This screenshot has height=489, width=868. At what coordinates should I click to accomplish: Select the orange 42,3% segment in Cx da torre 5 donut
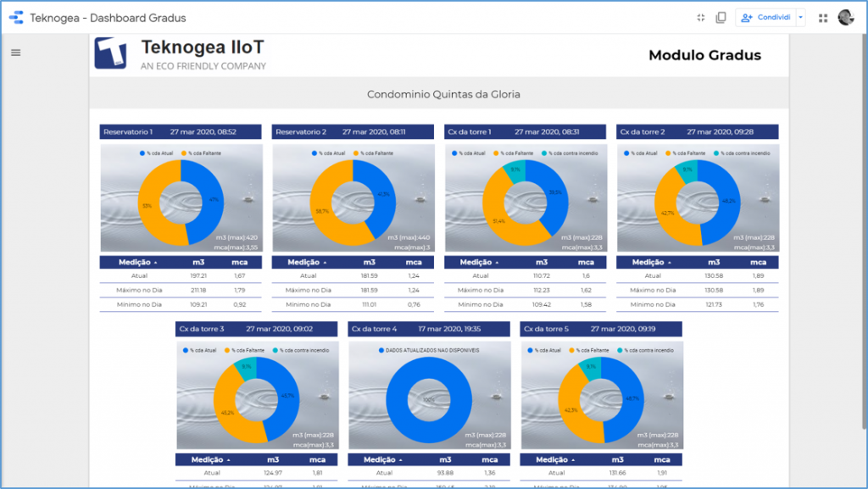click(571, 408)
